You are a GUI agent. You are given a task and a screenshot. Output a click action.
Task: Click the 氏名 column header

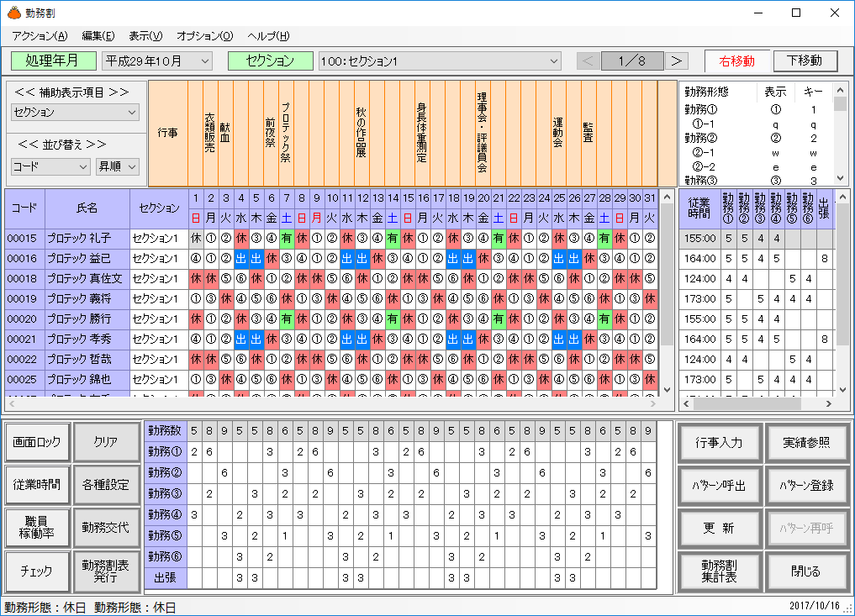coord(87,208)
